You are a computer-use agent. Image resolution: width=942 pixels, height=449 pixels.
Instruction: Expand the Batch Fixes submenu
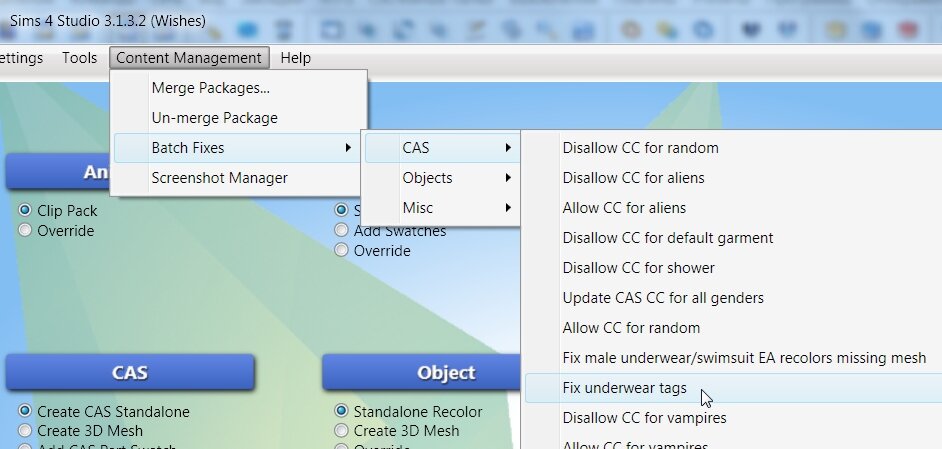tap(239, 148)
